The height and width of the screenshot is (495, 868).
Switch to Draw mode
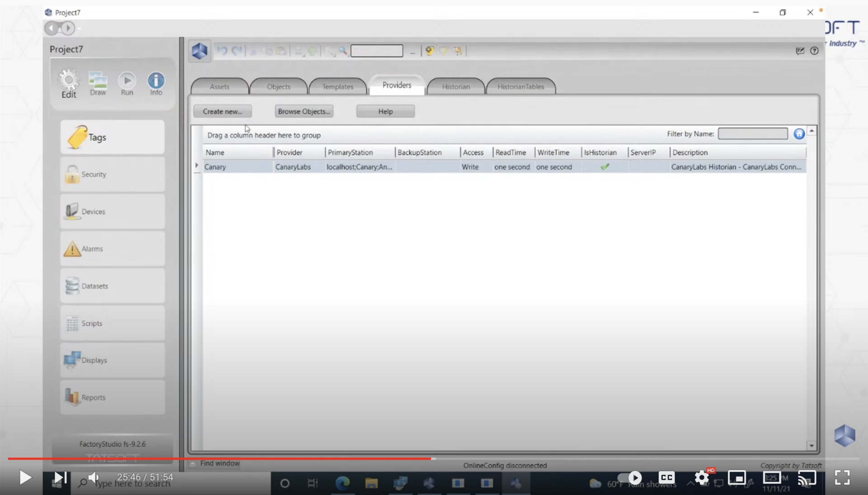pos(98,84)
